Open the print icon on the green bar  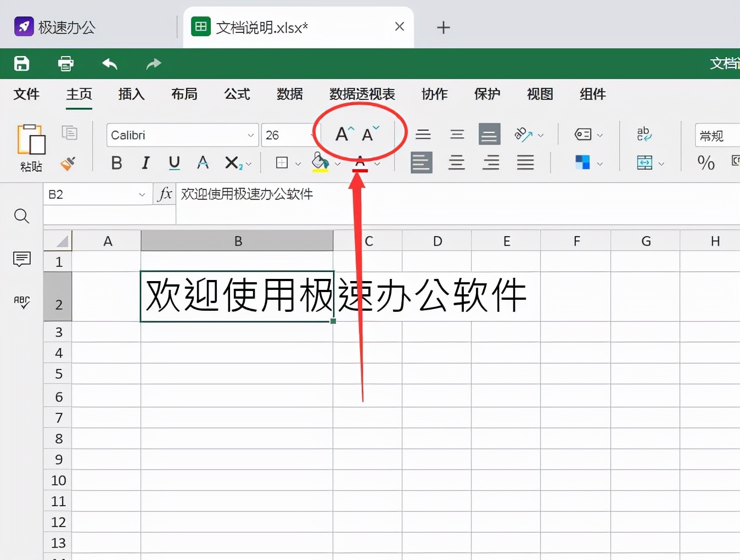pos(65,64)
